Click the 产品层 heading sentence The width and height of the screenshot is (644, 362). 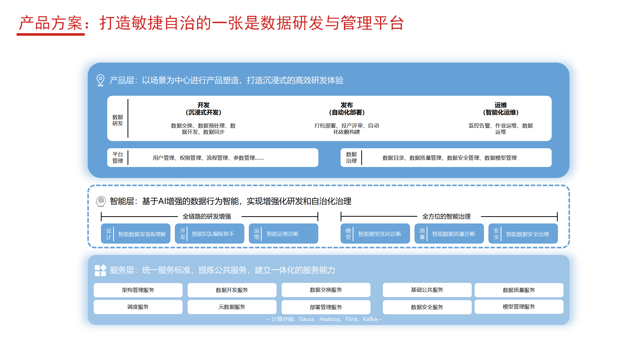(x=227, y=80)
